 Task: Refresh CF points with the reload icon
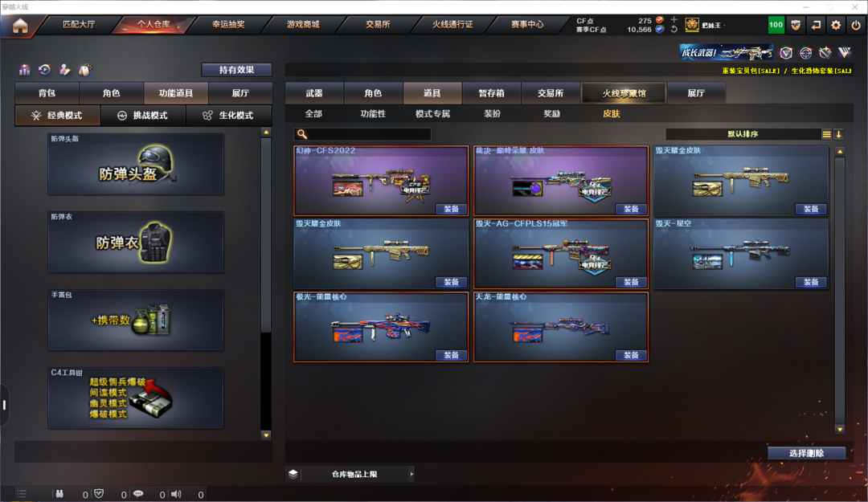674,30
